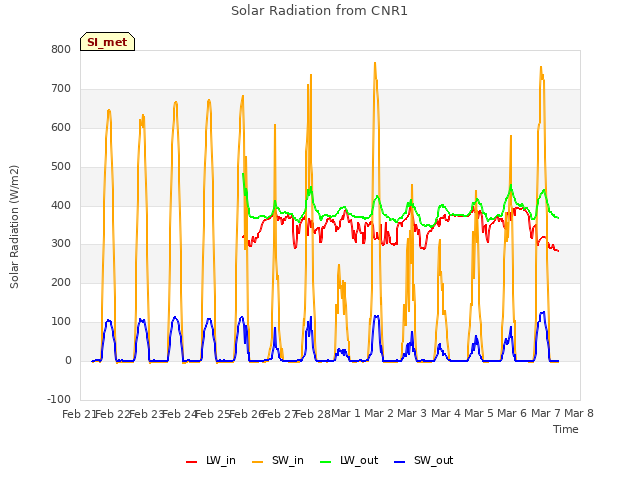Click the LW_out line start on Feb 26
This screenshot has width=640, height=480.
tap(243, 174)
